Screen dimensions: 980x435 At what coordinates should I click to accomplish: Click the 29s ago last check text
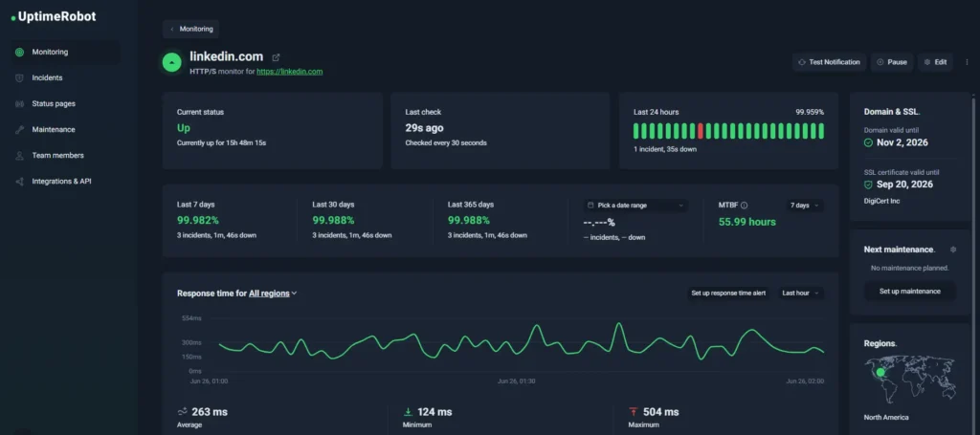point(424,128)
